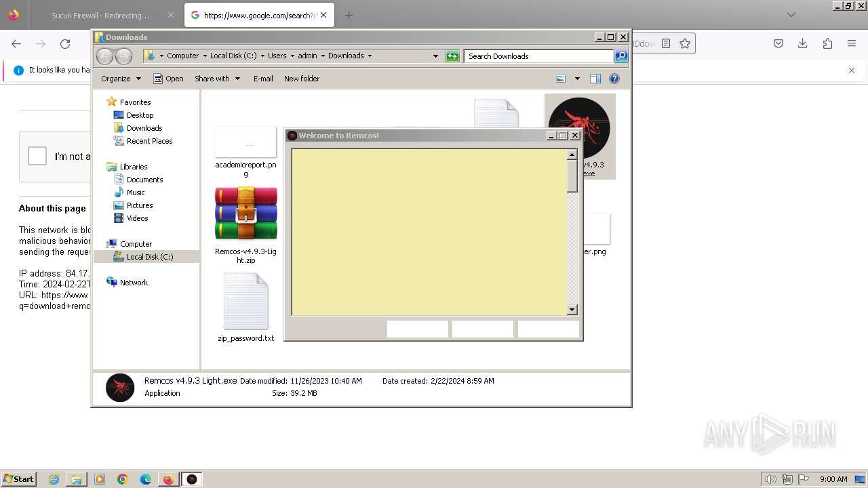Bookmark page with the star icon
Image resolution: width=868 pixels, height=488 pixels.
click(685, 43)
